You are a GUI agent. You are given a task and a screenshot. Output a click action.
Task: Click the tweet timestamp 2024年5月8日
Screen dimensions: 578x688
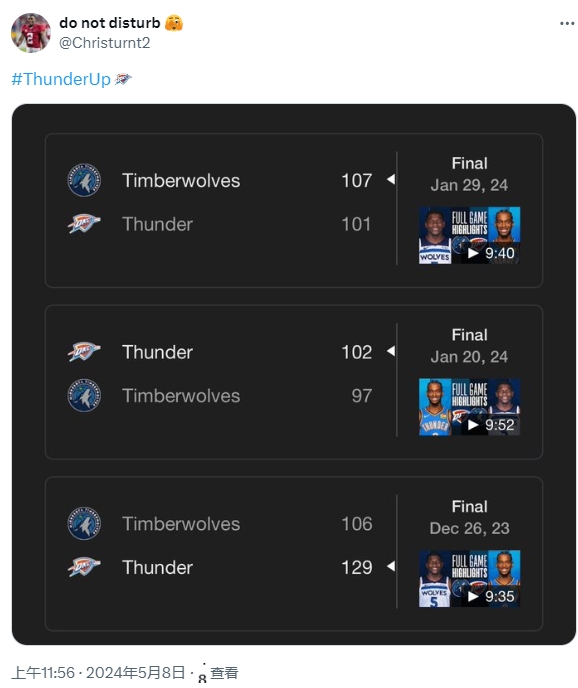[x=135, y=673]
